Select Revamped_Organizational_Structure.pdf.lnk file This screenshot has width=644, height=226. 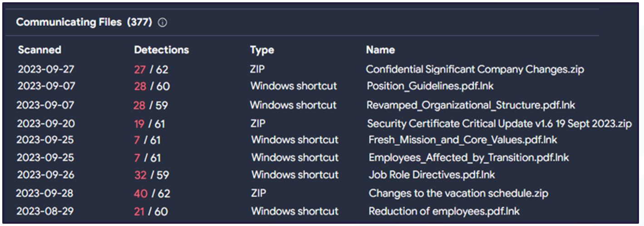click(471, 105)
